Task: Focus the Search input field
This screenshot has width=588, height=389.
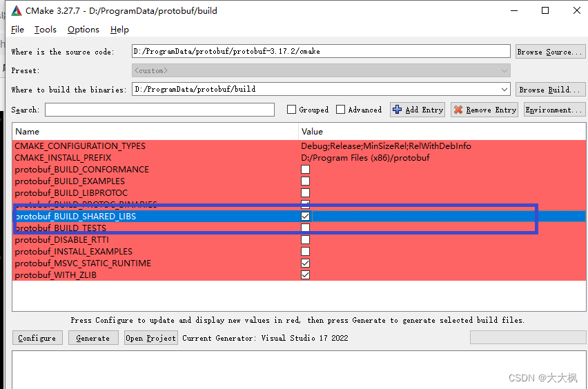Action: click(x=159, y=110)
